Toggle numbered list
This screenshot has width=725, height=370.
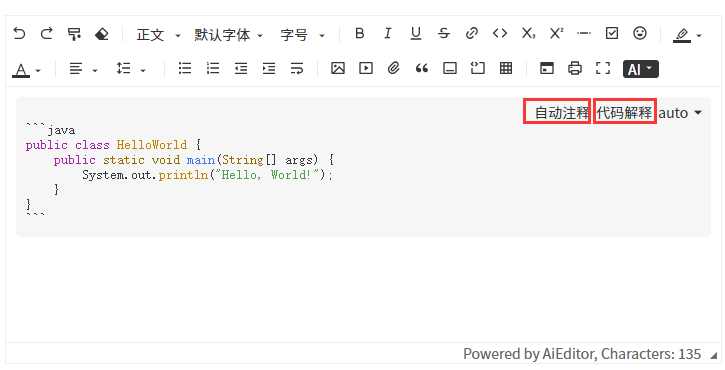tap(213, 68)
